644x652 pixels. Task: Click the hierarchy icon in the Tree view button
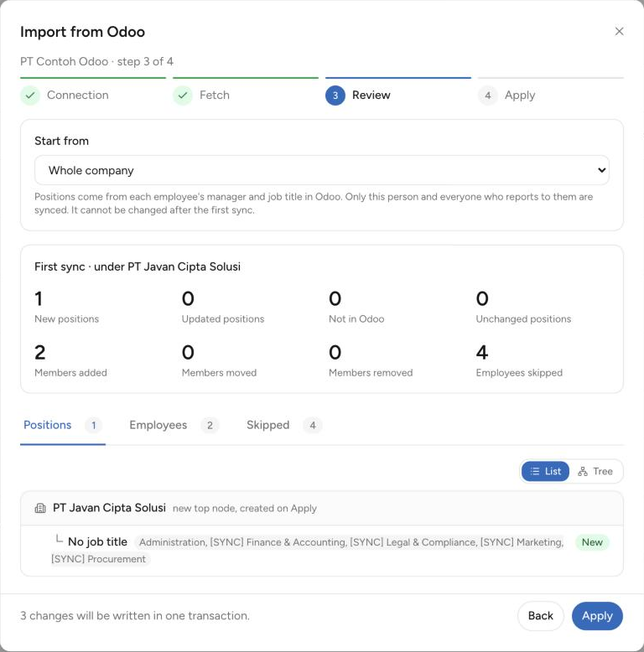click(583, 471)
